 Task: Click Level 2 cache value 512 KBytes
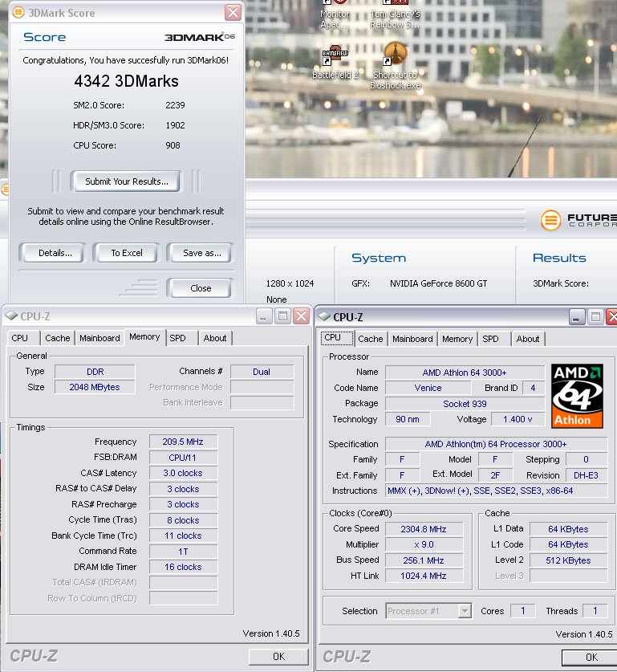click(568, 560)
